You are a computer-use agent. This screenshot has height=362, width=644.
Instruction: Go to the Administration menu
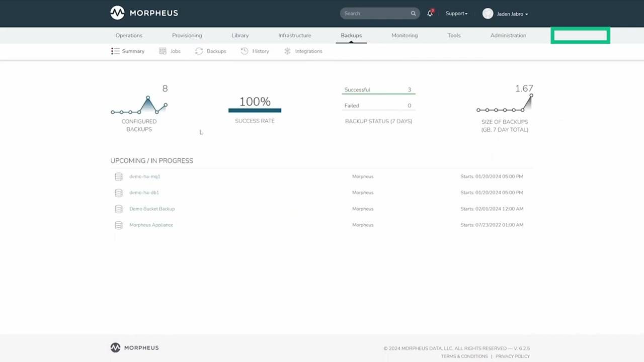click(x=508, y=35)
